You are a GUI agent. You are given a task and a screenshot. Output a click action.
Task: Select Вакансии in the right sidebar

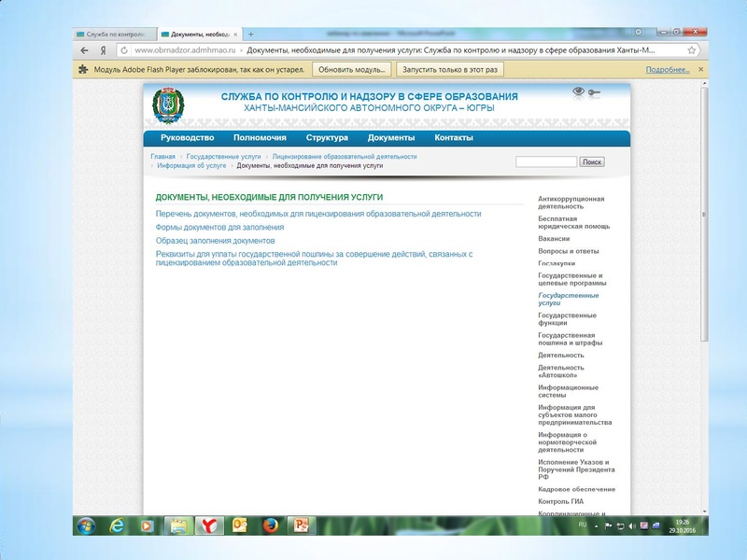554,238
